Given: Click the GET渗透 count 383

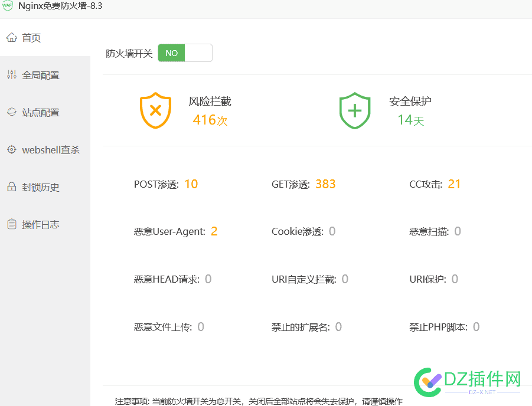Looking at the screenshot, I should point(325,184).
